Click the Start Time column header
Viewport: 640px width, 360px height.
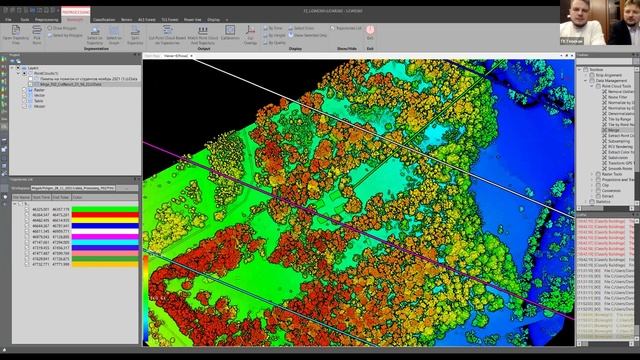click(x=41, y=198)
